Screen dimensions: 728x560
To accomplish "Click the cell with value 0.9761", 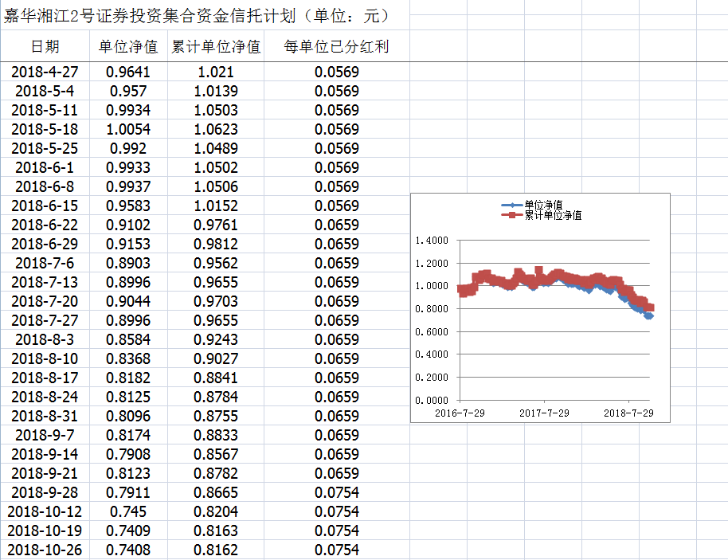I will pos(216,225).
